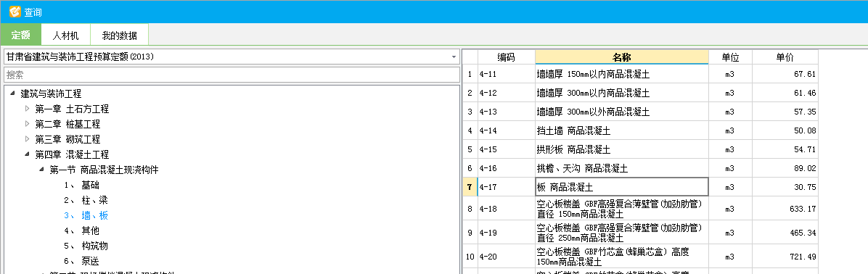This screenshot has width=868, height=274.
Task: Select 第四章 混凝土工程
Action: tap(72, 154)
